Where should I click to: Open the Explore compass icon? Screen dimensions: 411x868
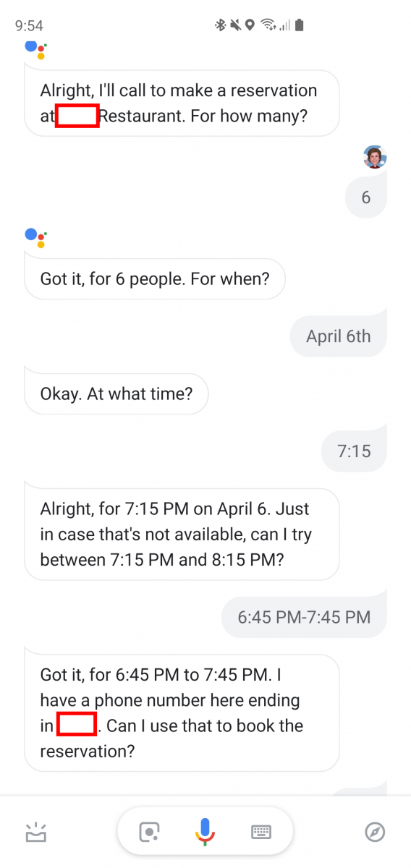tap(375, 832)
